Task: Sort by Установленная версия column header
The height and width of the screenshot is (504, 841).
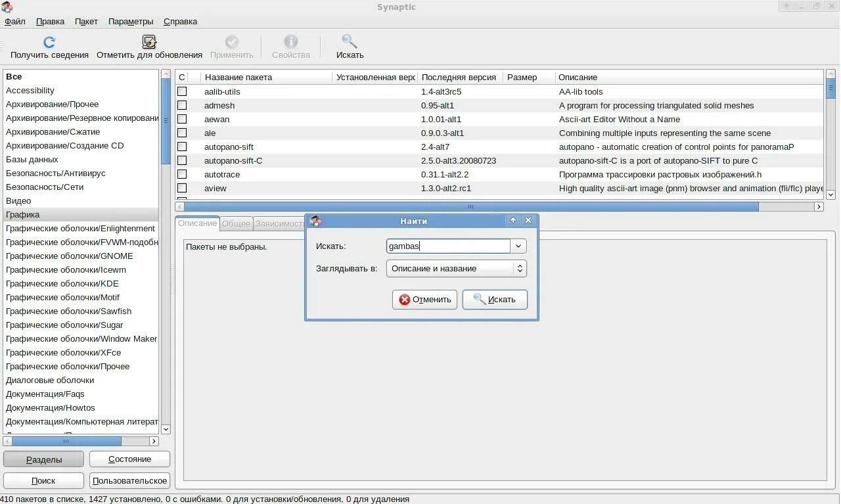Action: point(375,77)
